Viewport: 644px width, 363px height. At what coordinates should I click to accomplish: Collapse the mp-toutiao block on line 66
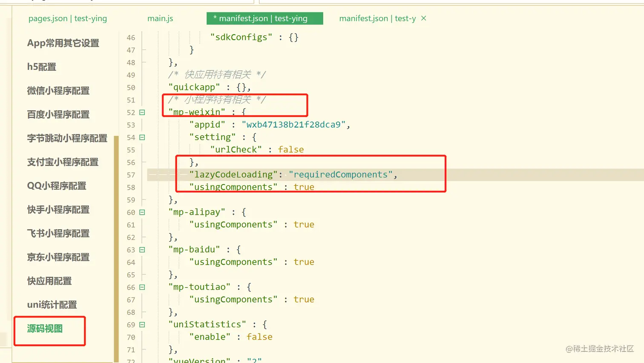(x=142, y=287)
